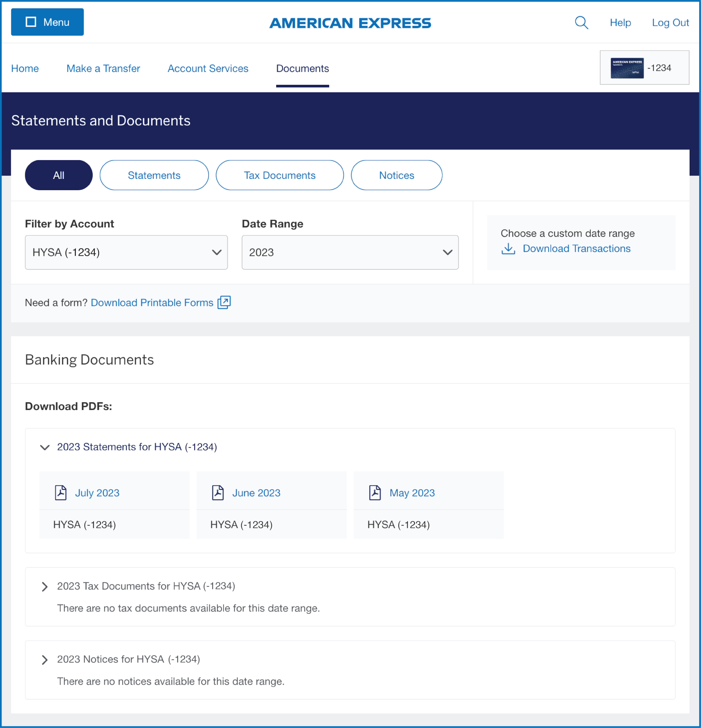Select the All filter pill
This screenshot has height=728, width=701.
pyautogui.click(x=59, y=175)
